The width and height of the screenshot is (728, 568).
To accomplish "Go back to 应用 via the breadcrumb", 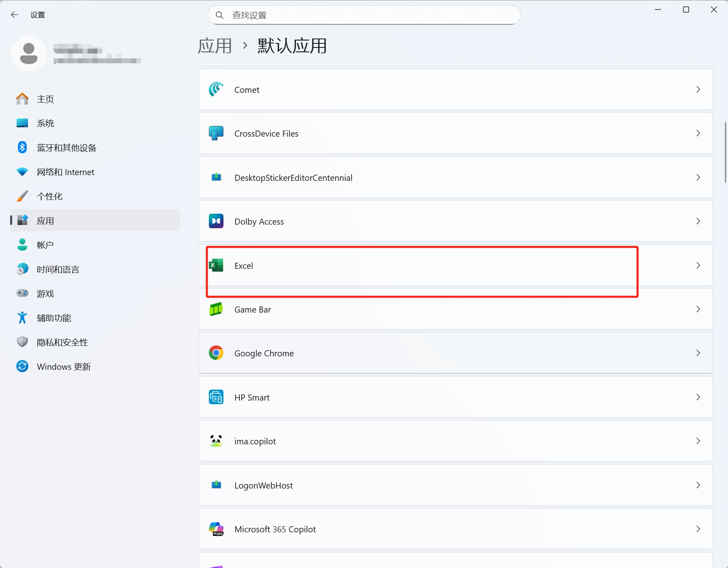I will click(215, 45).
